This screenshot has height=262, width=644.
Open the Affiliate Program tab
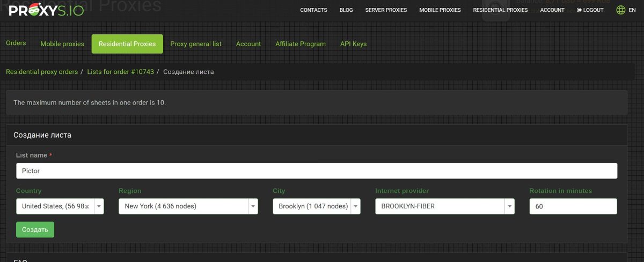[301, 44]
